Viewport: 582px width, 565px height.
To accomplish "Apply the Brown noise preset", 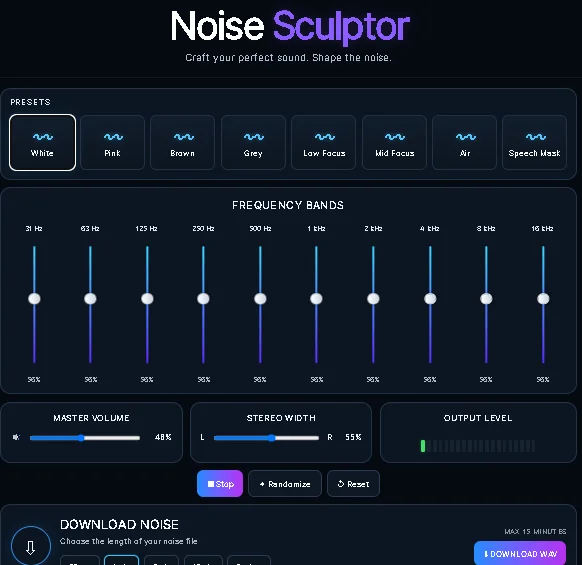I will (183, 143).
